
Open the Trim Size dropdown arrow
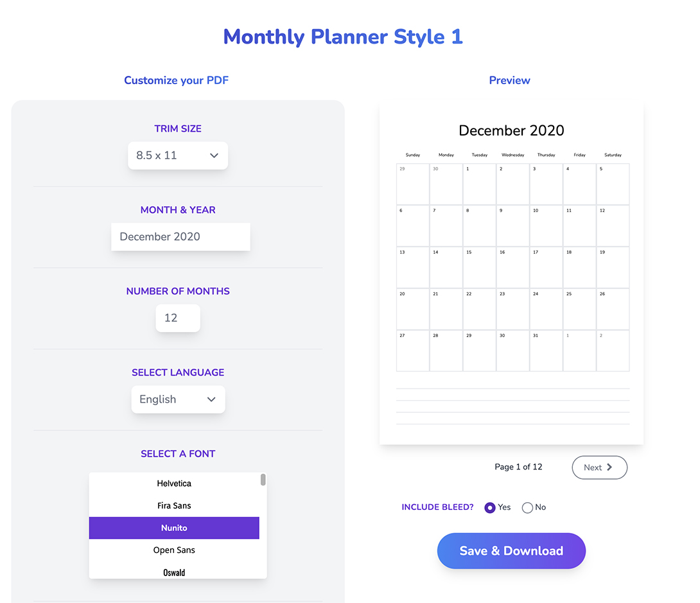(x=214, y=155)
